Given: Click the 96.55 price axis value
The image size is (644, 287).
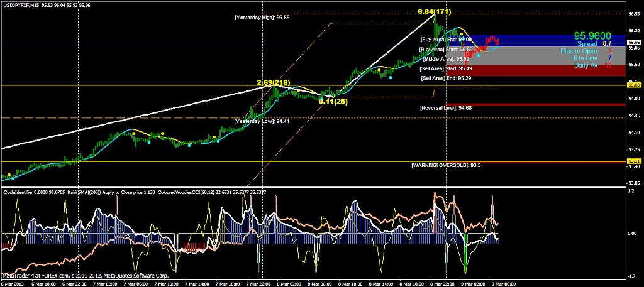Looking at the screenshot, I should [x=634, y=14].
